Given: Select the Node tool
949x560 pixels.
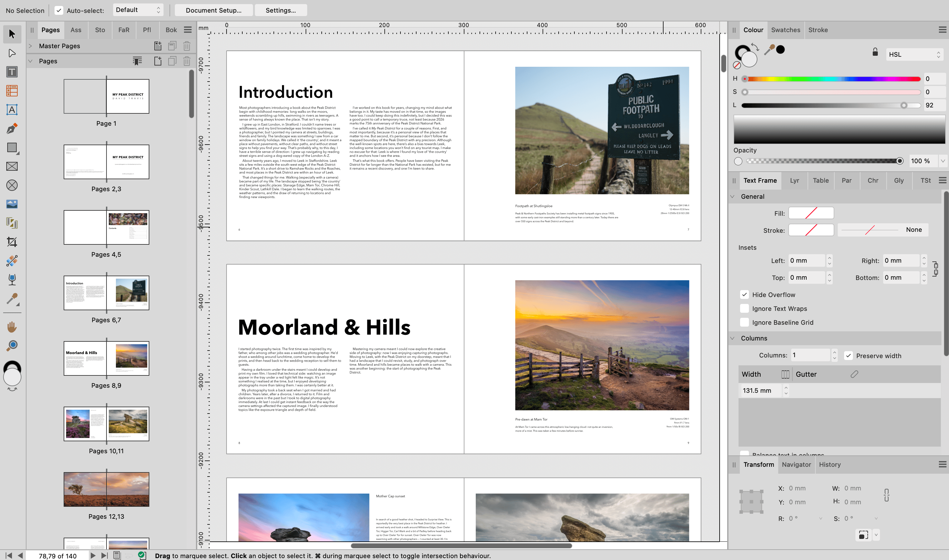Looking at the screenshot, I should (12, 53).
